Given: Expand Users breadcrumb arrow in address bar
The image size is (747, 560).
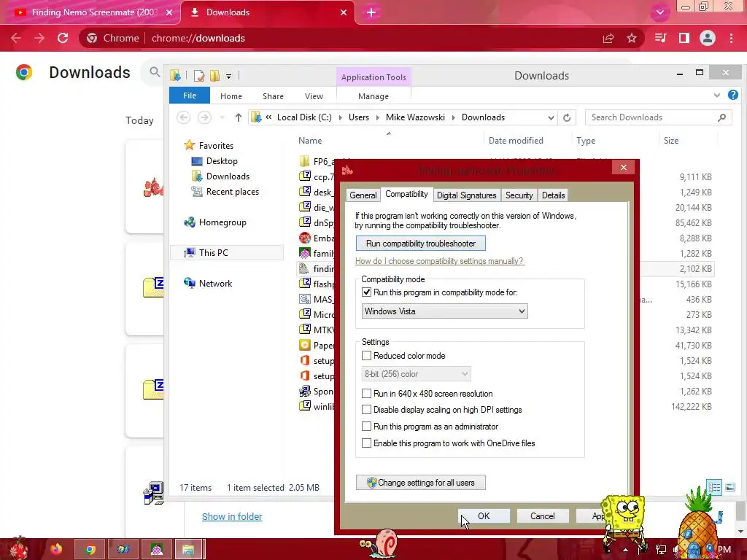Looking at the screenshot, I should (377, 117).
